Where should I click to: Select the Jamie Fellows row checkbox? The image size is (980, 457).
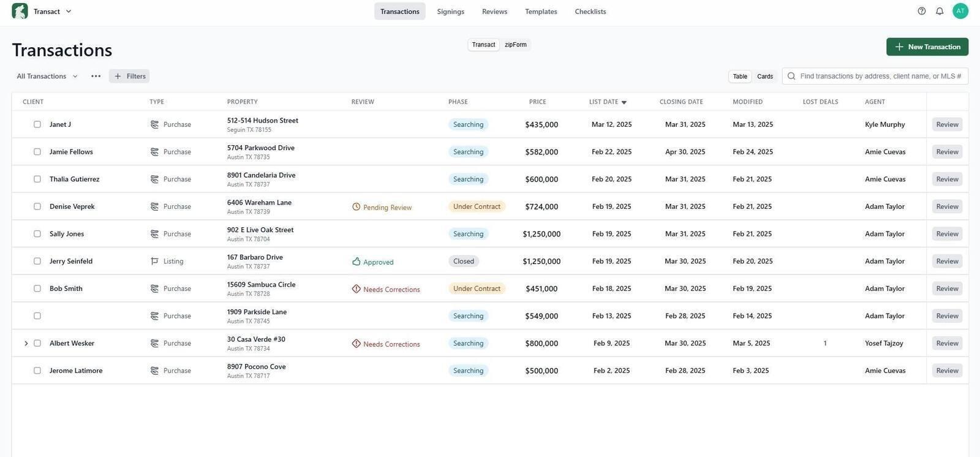37,152
